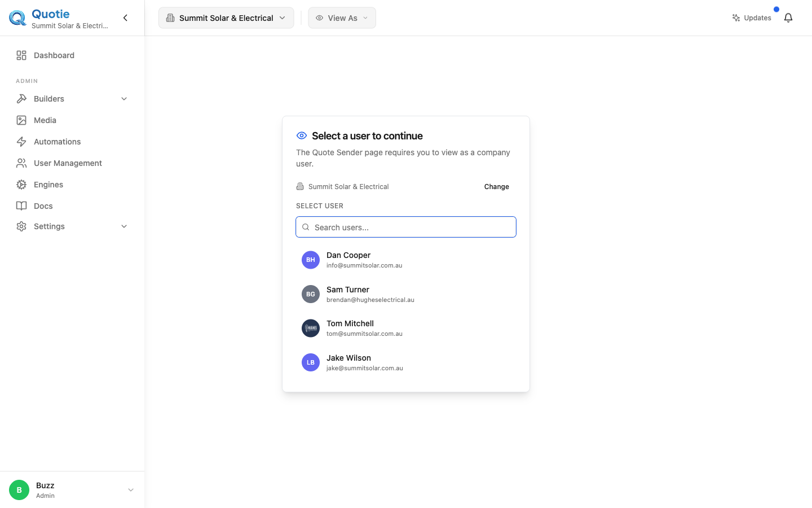This screenshot has width=812, height=508.
Task: Click the Settings gear icon
Action: coord(21,226)
